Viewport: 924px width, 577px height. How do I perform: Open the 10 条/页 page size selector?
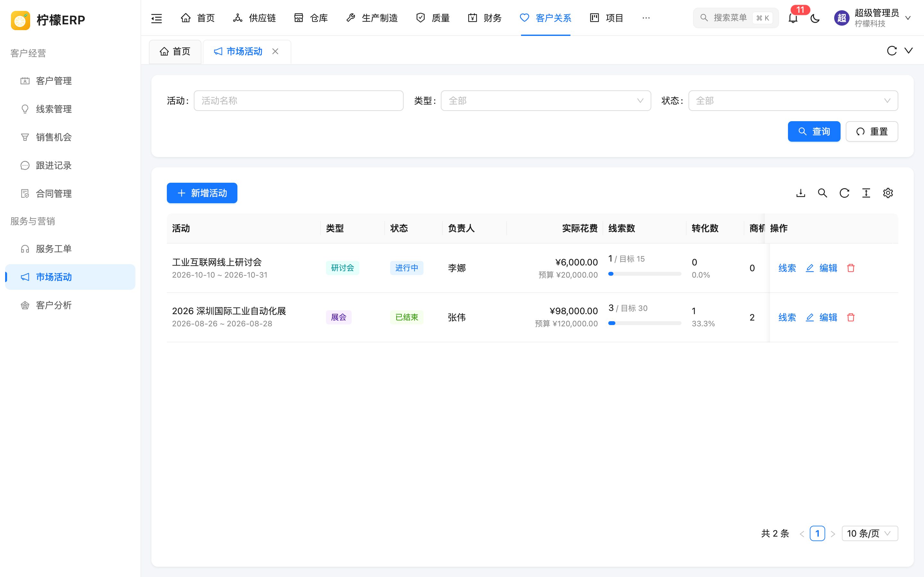(x=870, y=533)
